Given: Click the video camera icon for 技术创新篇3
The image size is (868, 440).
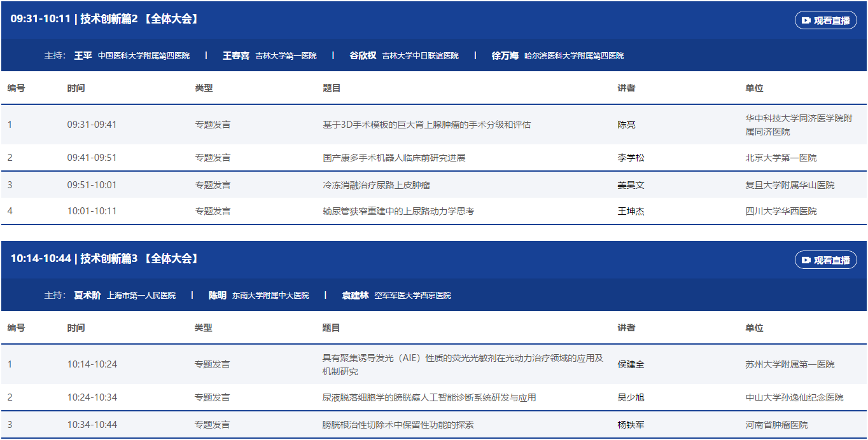Looking at the screenshot, I should (x=806, y=260).
